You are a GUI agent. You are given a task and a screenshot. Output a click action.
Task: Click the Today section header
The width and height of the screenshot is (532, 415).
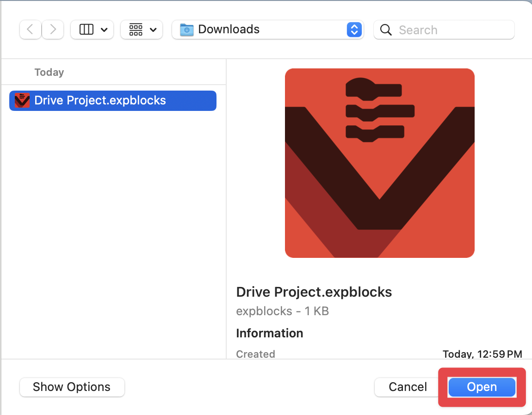click(x=49, y=72)
